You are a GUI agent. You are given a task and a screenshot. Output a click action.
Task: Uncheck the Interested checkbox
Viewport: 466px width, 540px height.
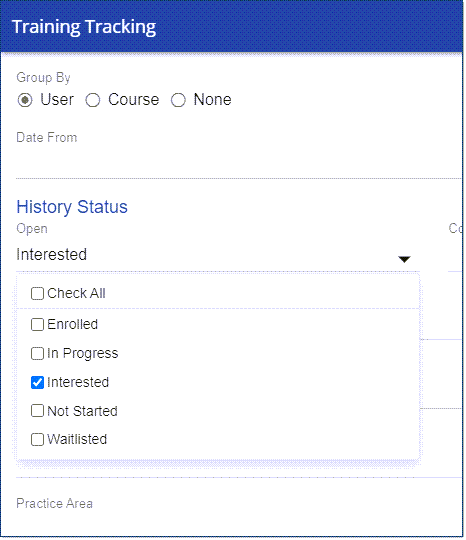[37, 382]
